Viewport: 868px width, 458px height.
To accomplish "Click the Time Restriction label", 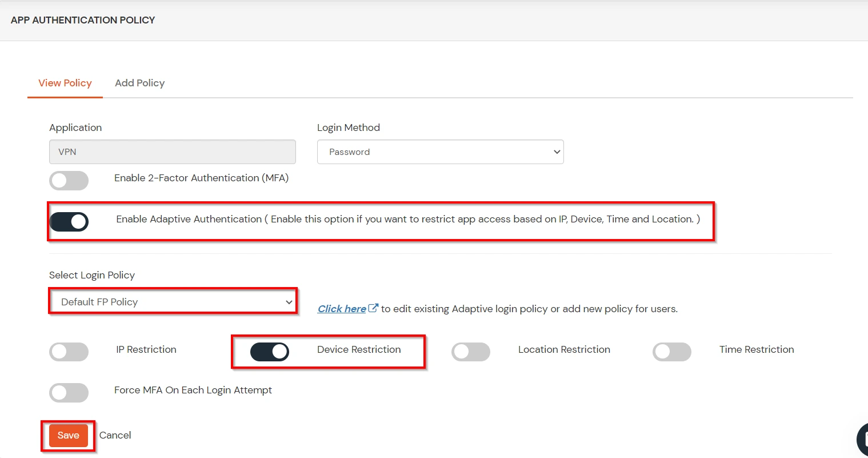I will [x=757, y=349].
